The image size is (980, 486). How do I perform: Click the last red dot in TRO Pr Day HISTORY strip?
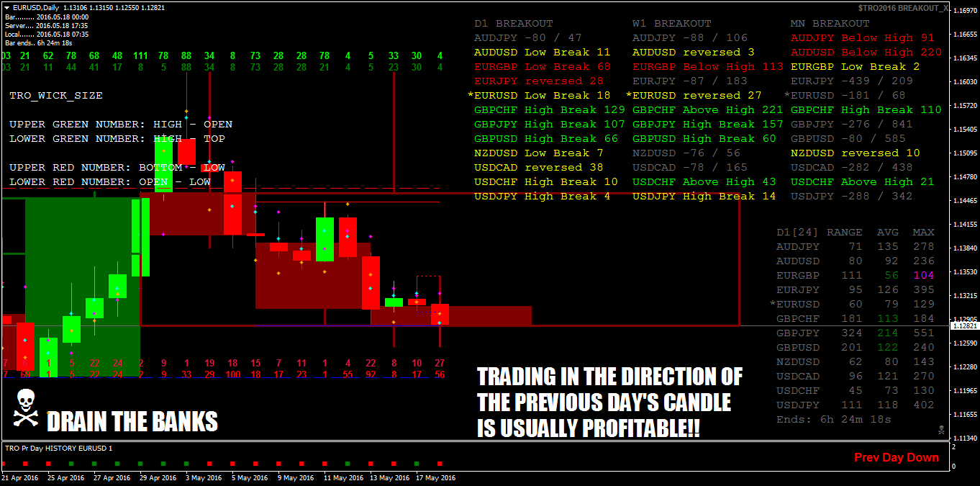pyautogui.click(x=440, y=463)
